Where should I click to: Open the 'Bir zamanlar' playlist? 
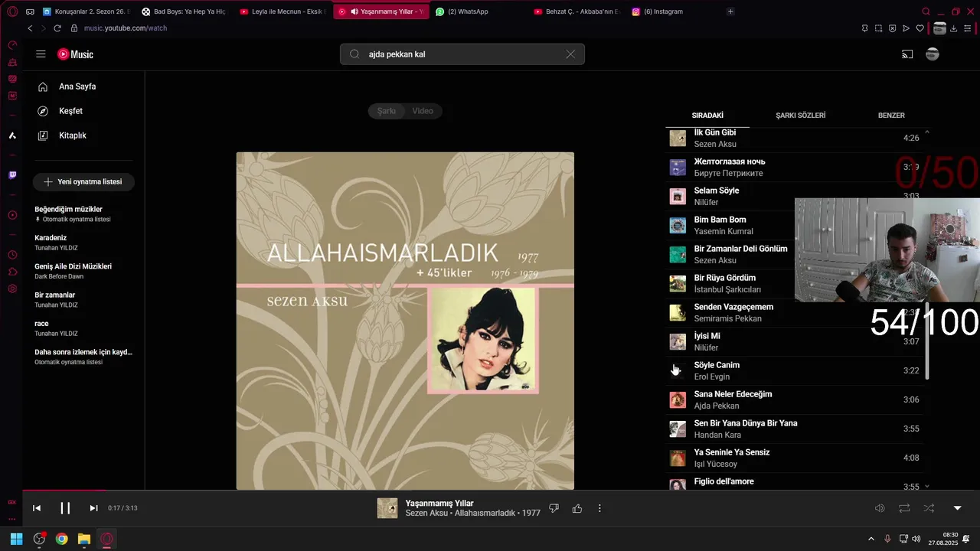83,299
